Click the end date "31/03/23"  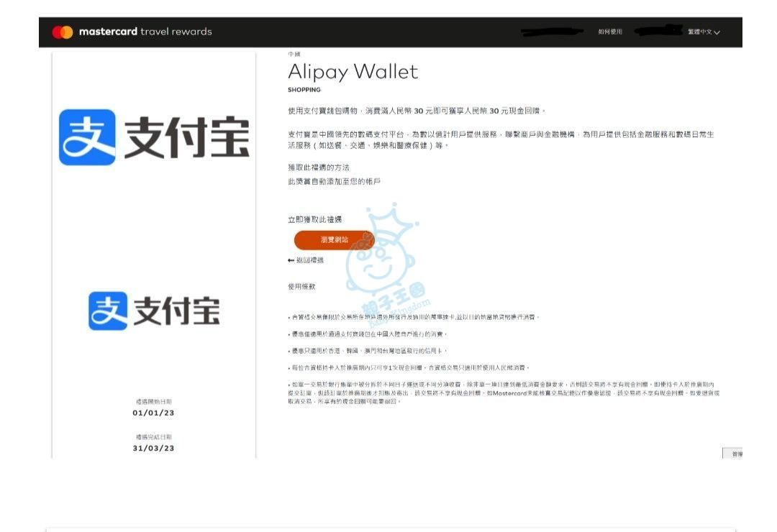point(154,449)
